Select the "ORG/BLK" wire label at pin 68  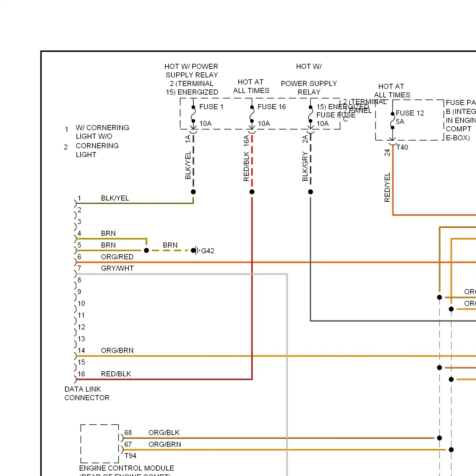(164, 433)
